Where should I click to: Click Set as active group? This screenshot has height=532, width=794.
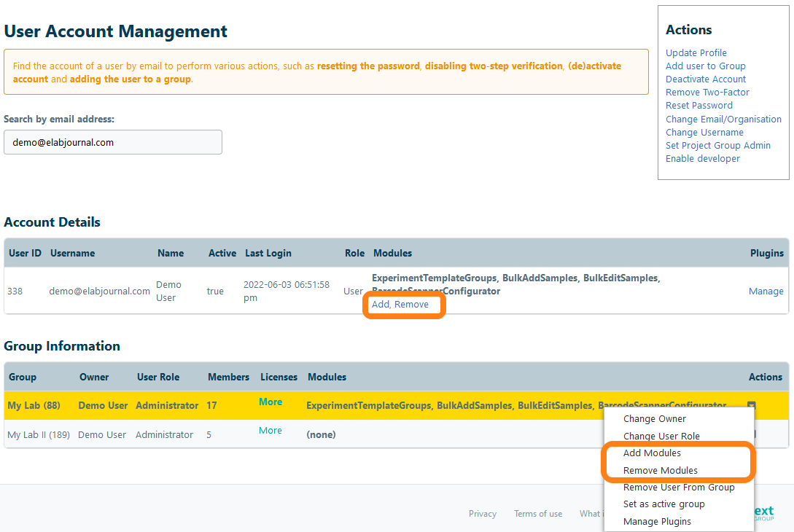tap(663, 504)
